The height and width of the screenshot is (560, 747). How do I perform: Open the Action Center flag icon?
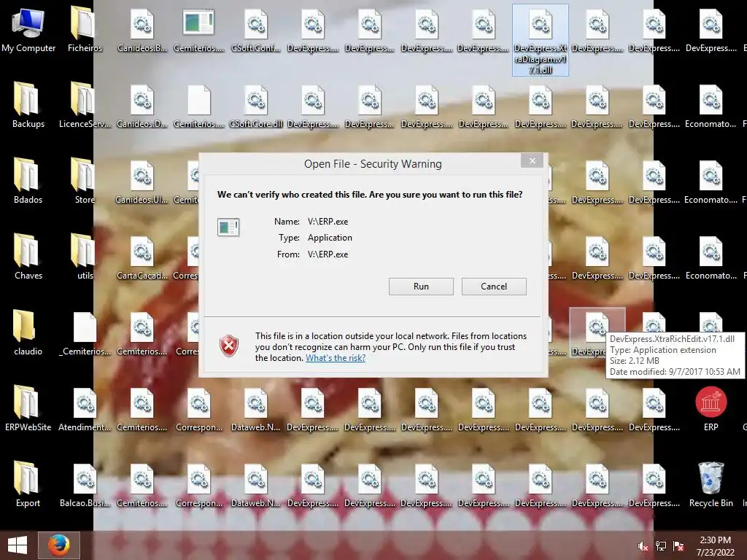pos(678,546)
